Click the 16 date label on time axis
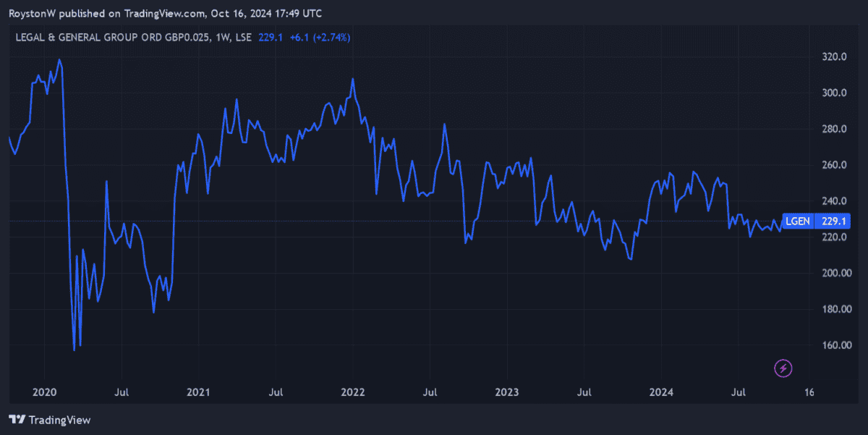This screenshot has width=868, height=435. click(809, 392)
